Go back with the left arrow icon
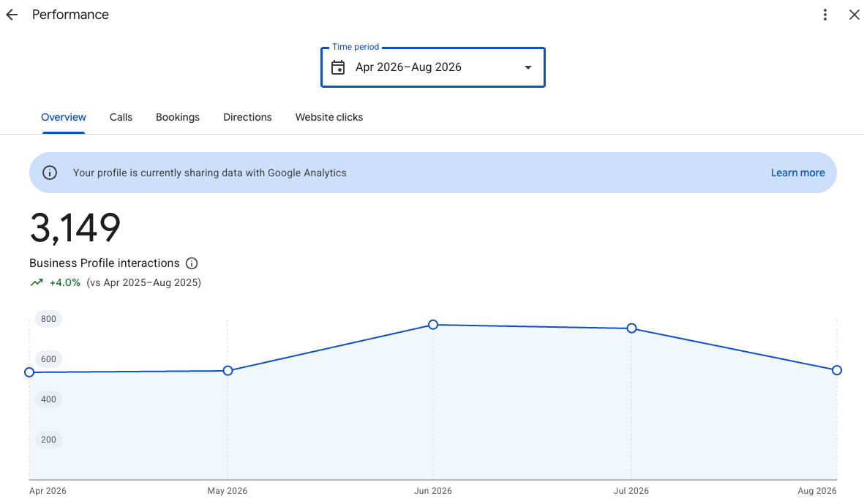This screenshot has height=504, width=864. 12,15
